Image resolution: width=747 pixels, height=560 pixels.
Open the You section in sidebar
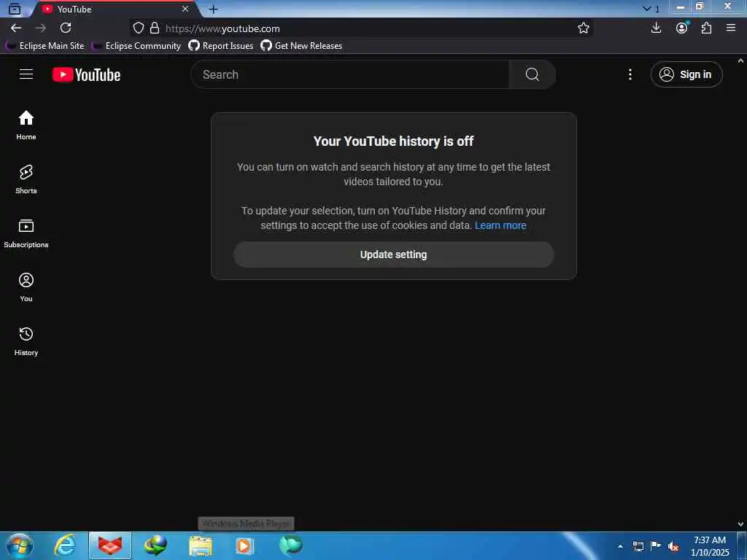(x=26, y=287)
